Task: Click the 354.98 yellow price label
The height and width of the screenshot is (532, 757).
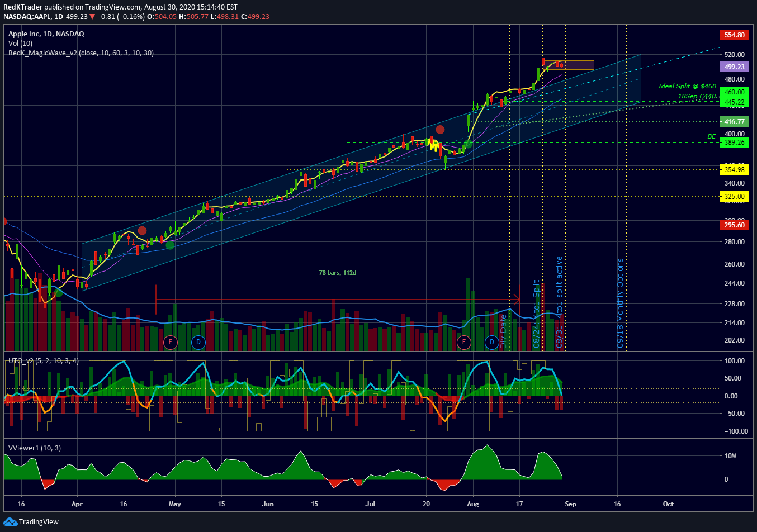Action: tap(735, 169)
